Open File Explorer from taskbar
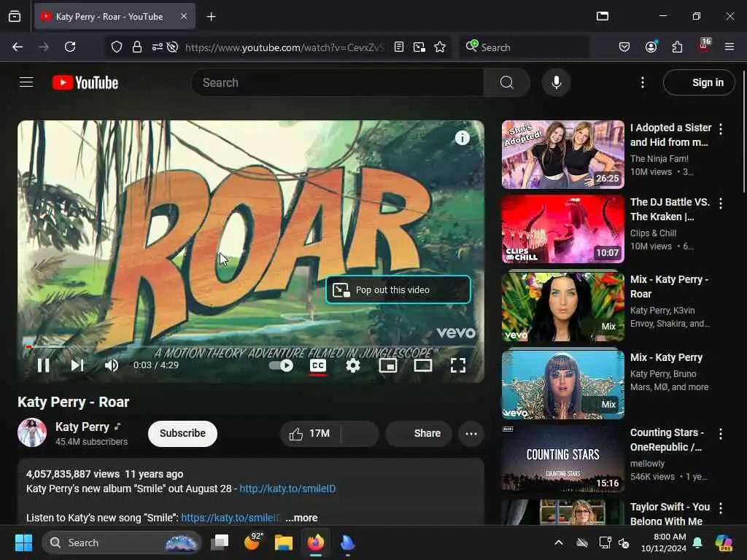 [284, 542]
